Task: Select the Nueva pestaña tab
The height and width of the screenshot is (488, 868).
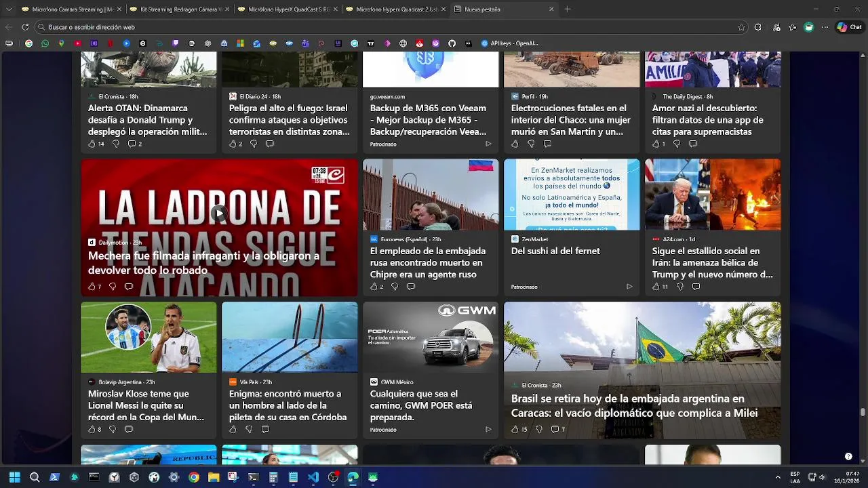Action: coord(503,9)
